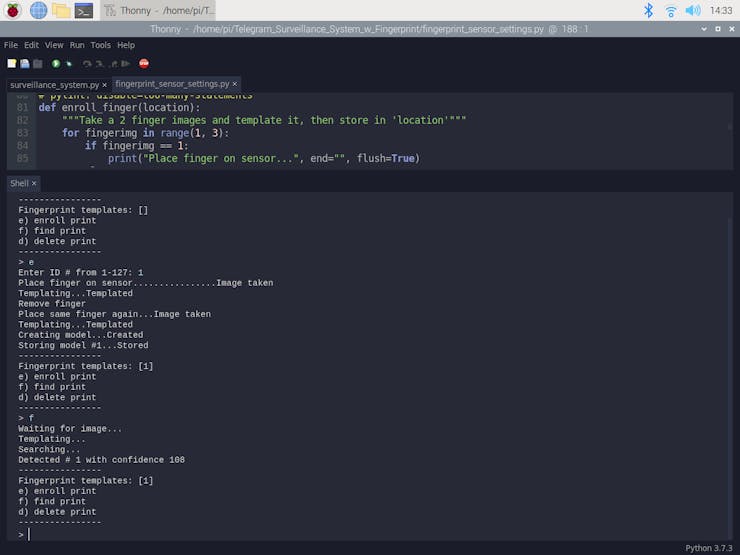
Task: Create a new file with toolbar icon
Action: point(12,63)
